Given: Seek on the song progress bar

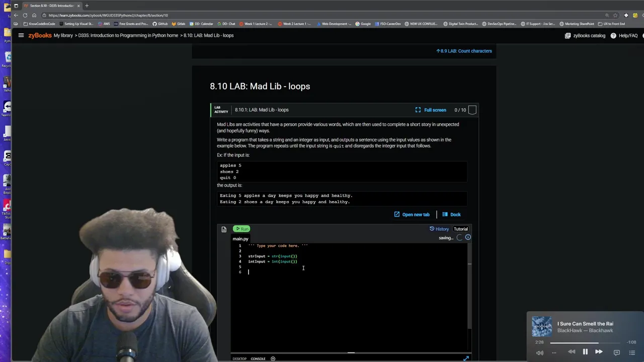Looking at the screenshot, I should click(x=585, y=342).
